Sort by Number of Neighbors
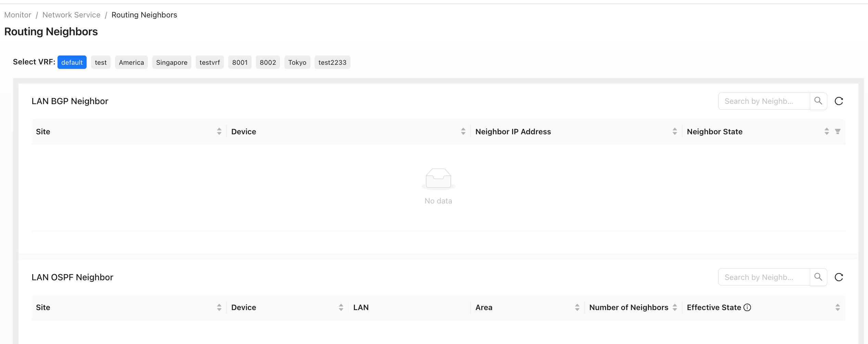868x344 pixels. pos(675,307)
